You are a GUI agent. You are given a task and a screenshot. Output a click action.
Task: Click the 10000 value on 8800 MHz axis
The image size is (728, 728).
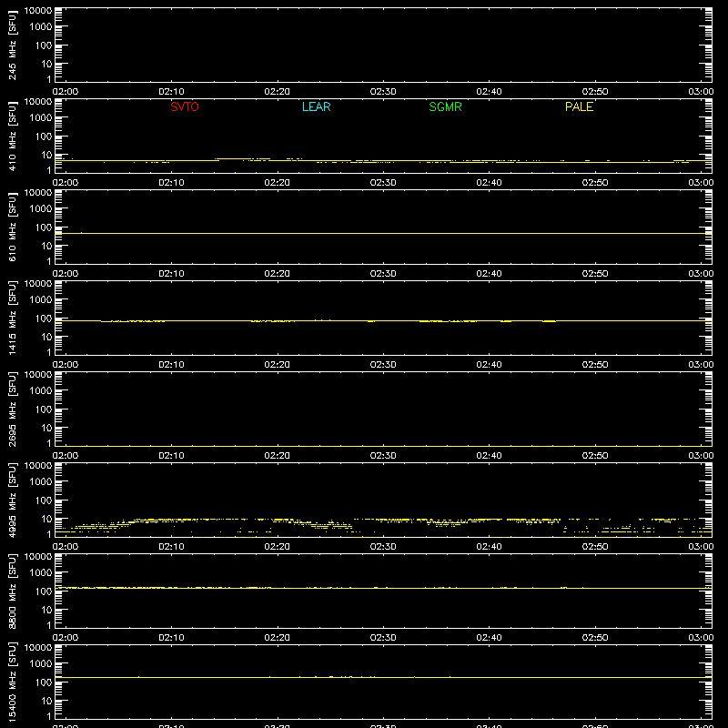(x=38, y=557)
